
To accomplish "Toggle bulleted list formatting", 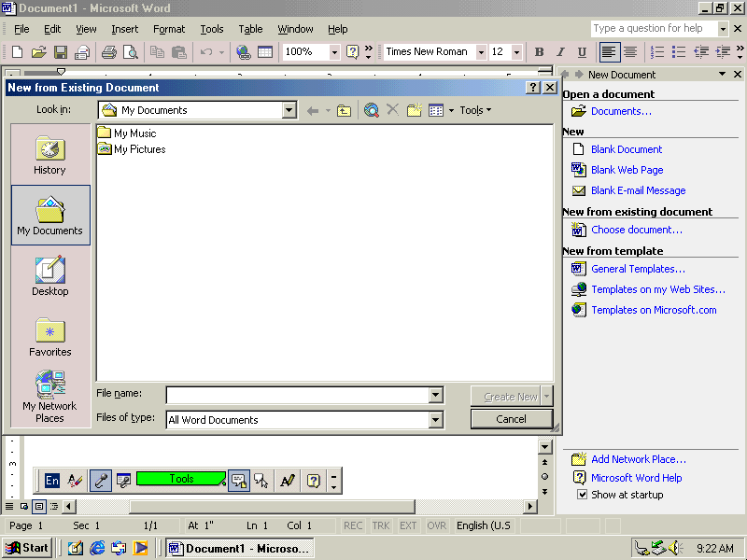I will click(x=679, y=51).
